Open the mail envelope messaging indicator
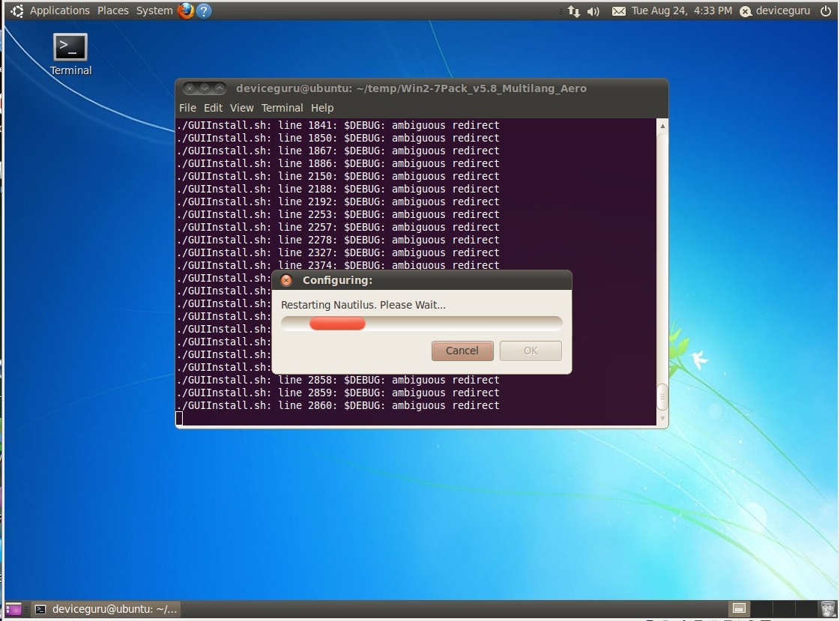 pyautogui.click(x=619, y=11)
